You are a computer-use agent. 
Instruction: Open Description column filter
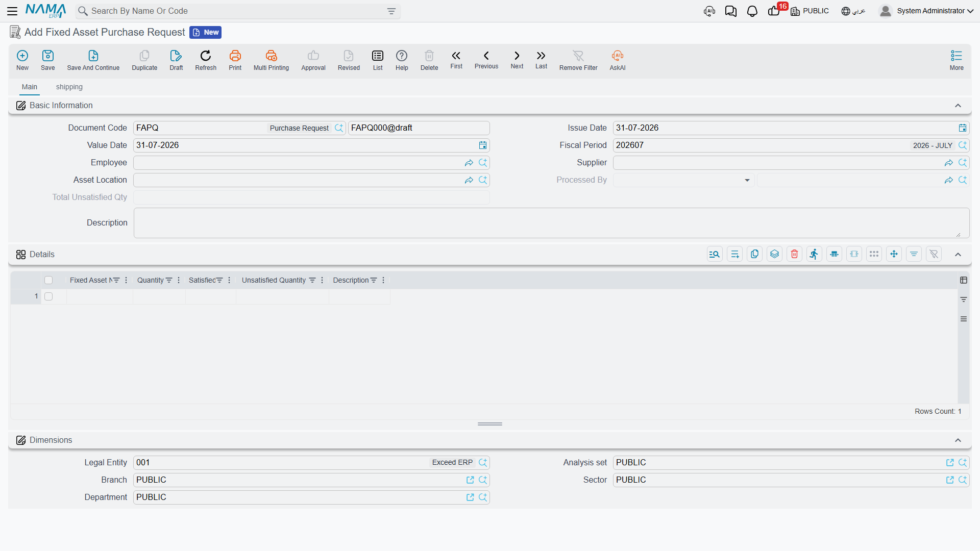point(374,280)
